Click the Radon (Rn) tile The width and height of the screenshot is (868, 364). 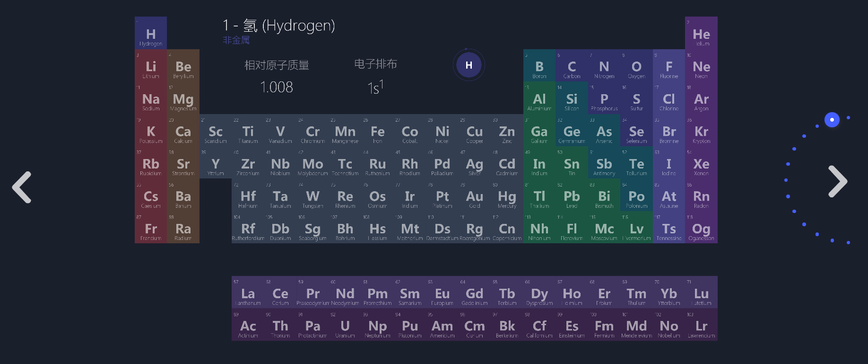(702, 195)
